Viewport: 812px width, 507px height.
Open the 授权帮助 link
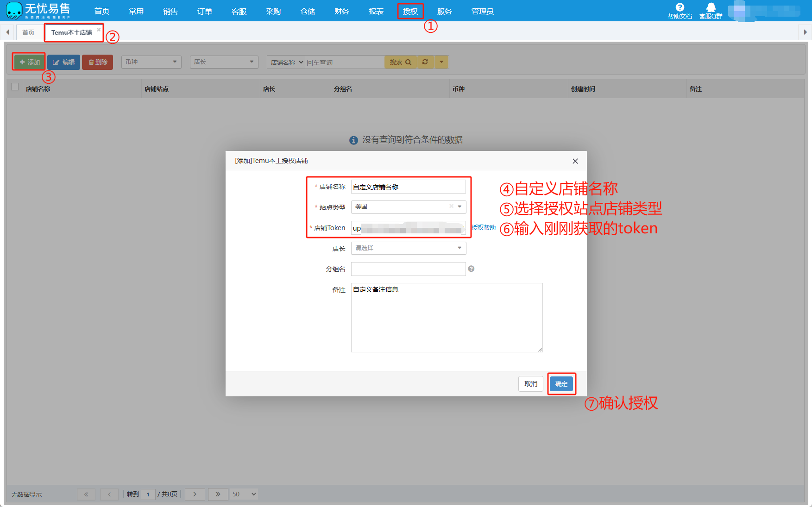pos(484,227)
